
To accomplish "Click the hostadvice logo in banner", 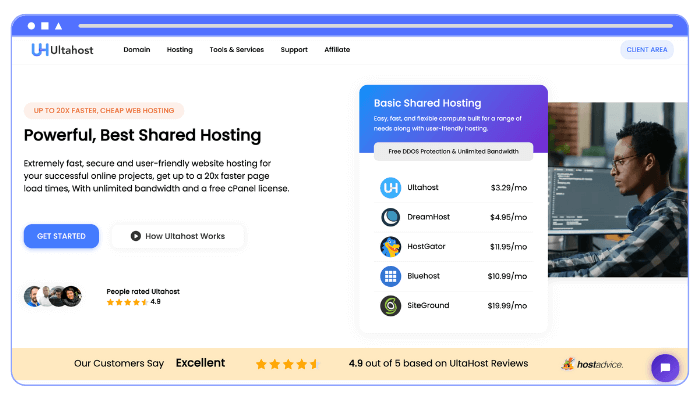I will (592, 364).
